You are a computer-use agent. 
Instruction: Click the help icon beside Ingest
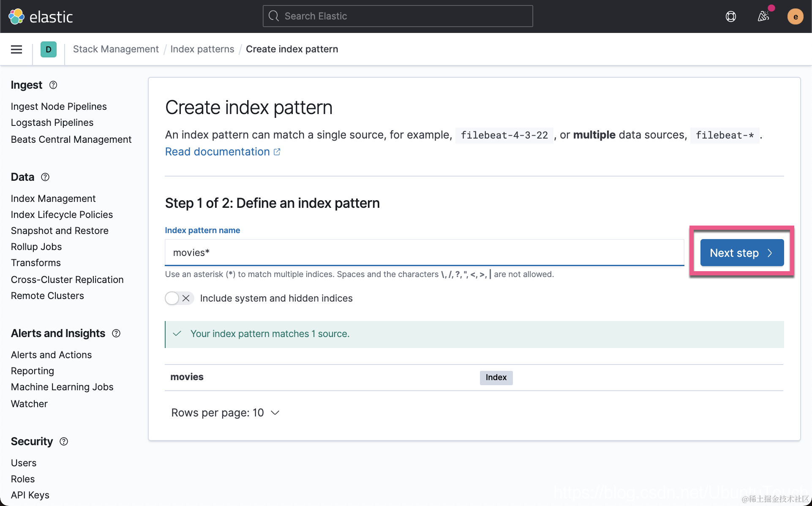tap(53, 85)
